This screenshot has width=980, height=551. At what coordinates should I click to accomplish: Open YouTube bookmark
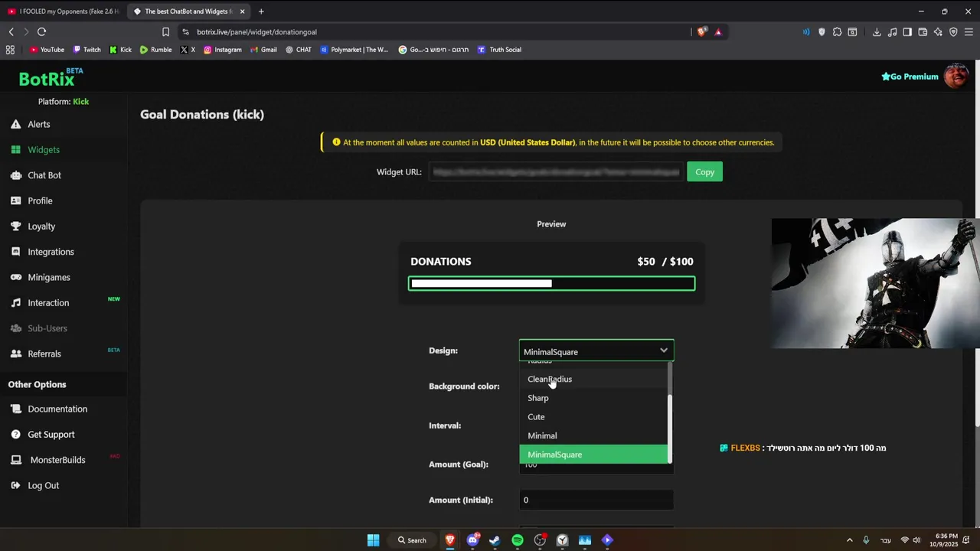point(47,50)
